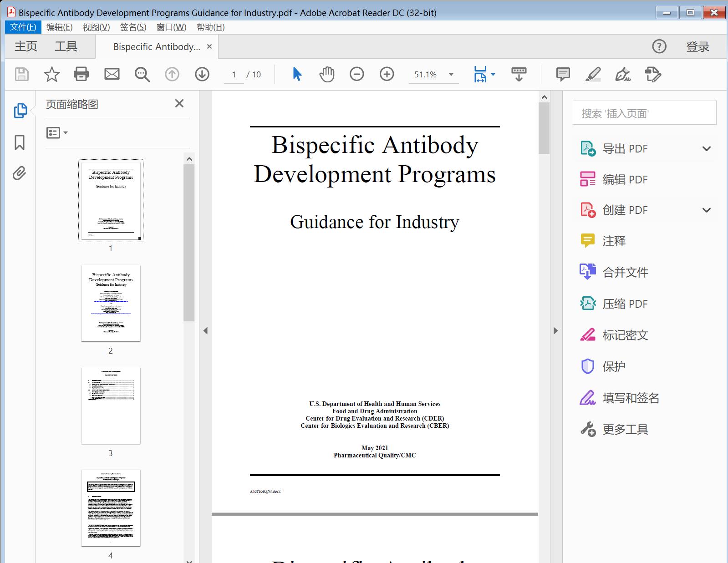This screenshot has height=563, width=728.
Task: Open thumbnail options dropdown menu
Action: [57, 133]
